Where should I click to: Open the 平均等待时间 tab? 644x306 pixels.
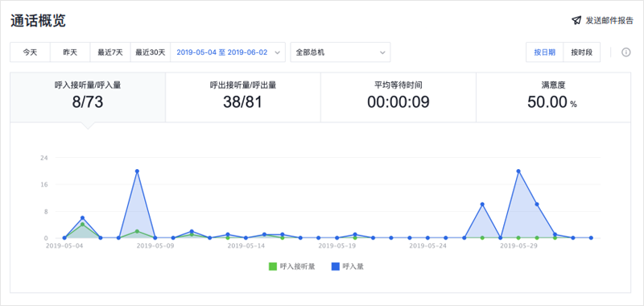[x=398, y=97]
